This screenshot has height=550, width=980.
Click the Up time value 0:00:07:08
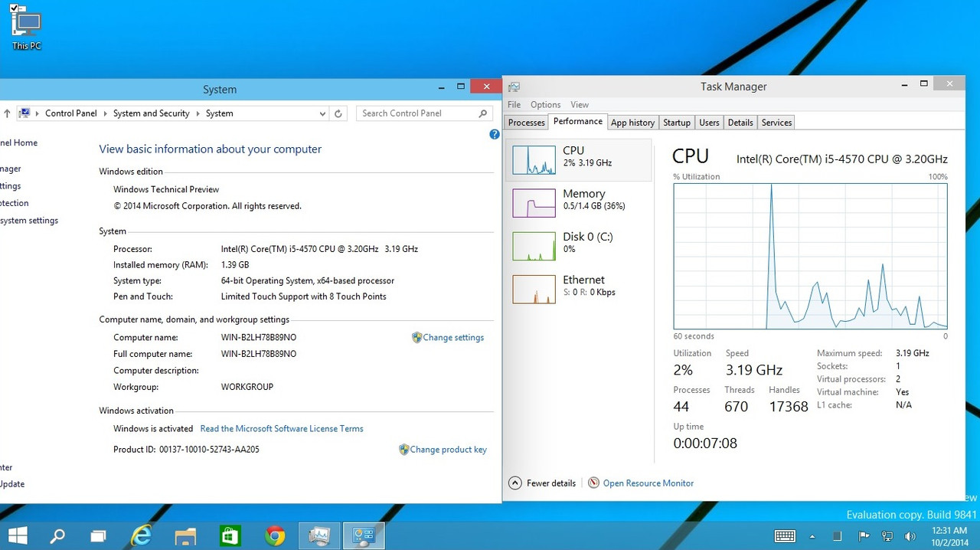coord(705,443)
